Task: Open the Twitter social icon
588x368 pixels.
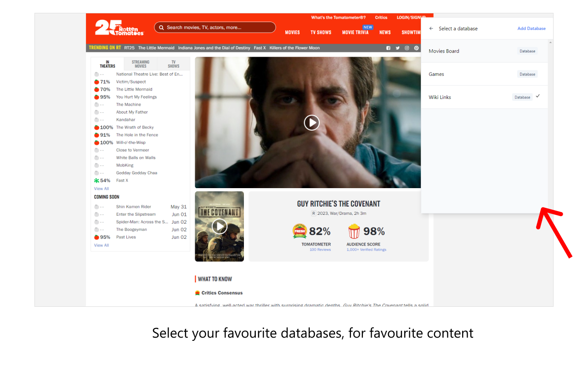Action: click(397, 48)
